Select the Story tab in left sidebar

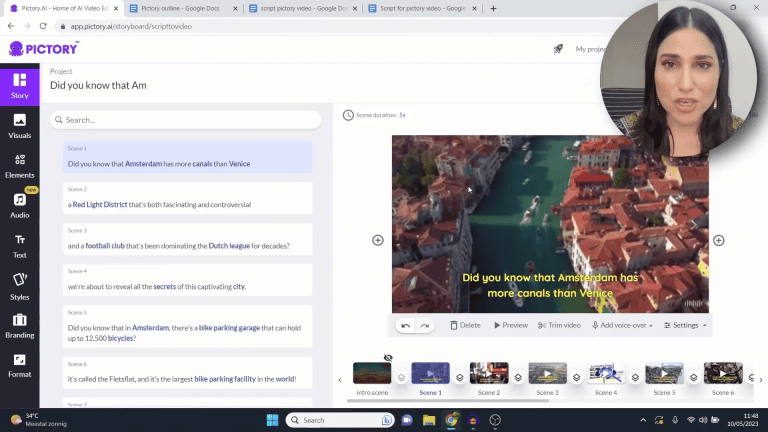click(19, 86)
